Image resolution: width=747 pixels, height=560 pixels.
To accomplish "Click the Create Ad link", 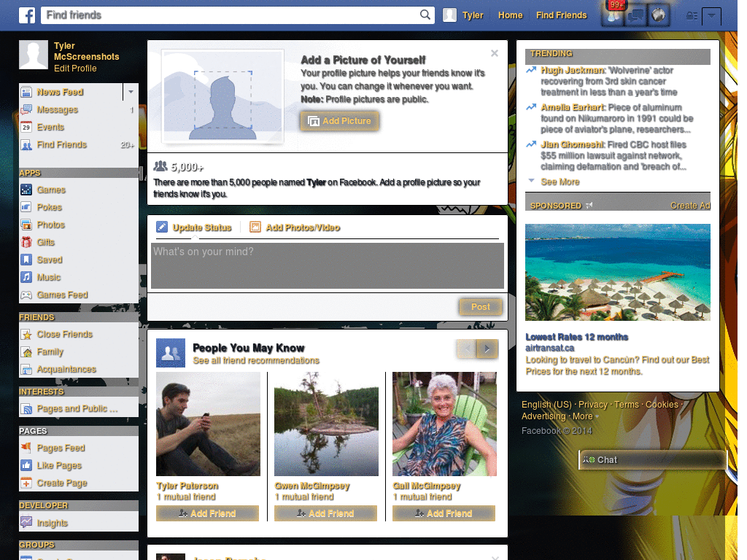I will [x=690, y=205].
